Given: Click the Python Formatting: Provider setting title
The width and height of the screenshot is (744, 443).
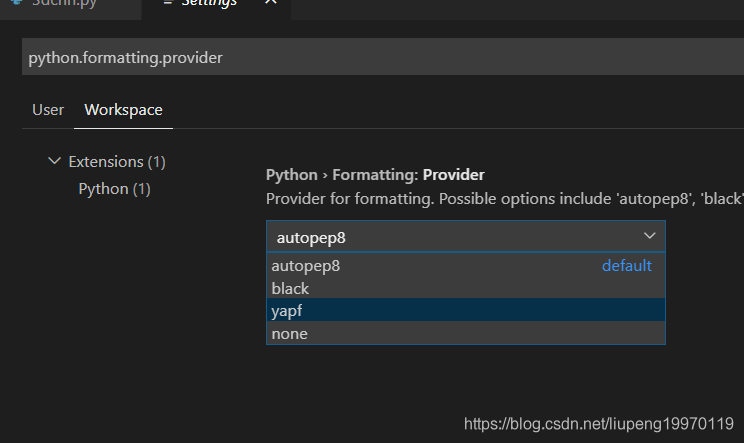Looking at the screenshot, I should (375, 175).
